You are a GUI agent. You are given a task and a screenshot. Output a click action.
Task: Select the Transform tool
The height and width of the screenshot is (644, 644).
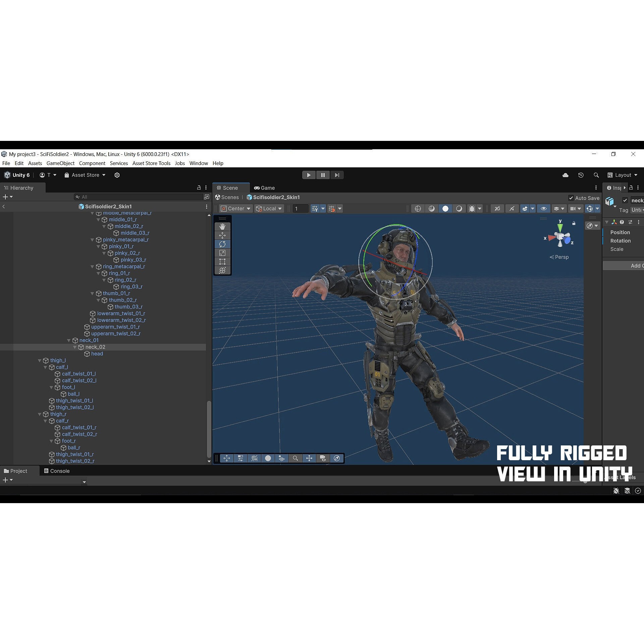click(222, 270)
